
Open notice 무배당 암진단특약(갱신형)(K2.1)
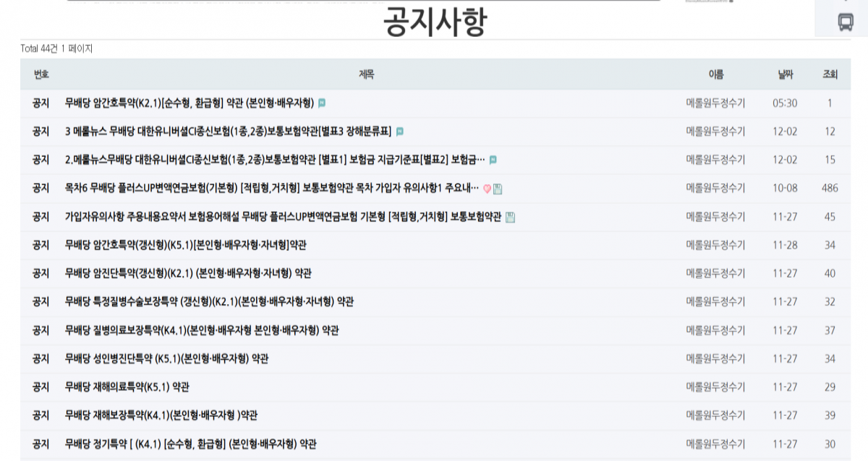(188, 273)
